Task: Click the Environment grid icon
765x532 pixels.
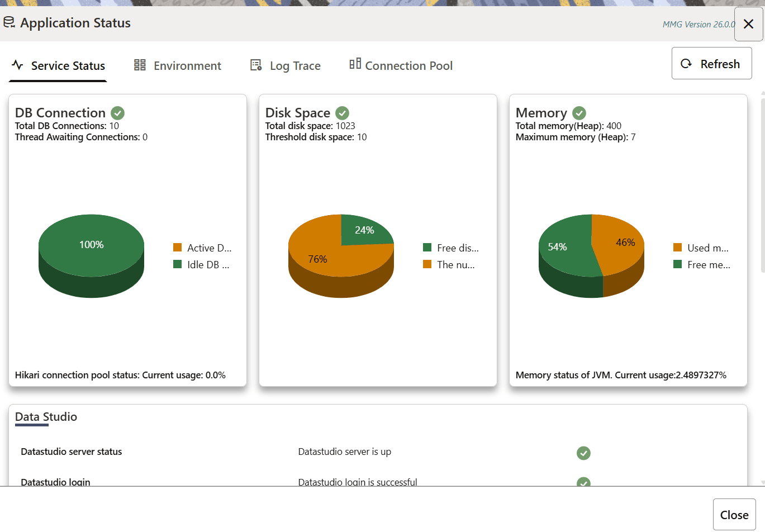Action: [140, 65]
